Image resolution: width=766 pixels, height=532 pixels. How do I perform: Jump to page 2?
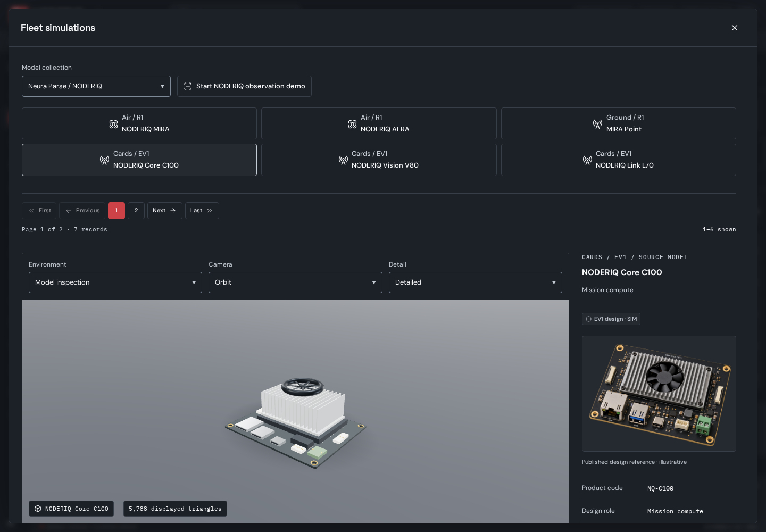[136, 211]
